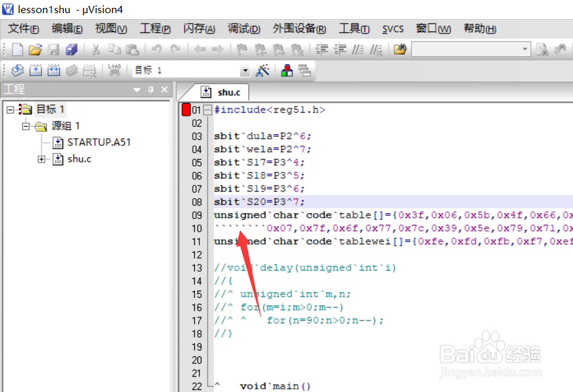Collapse the code fold at line 01
This screenshot has height=392, width=573.
208,110
